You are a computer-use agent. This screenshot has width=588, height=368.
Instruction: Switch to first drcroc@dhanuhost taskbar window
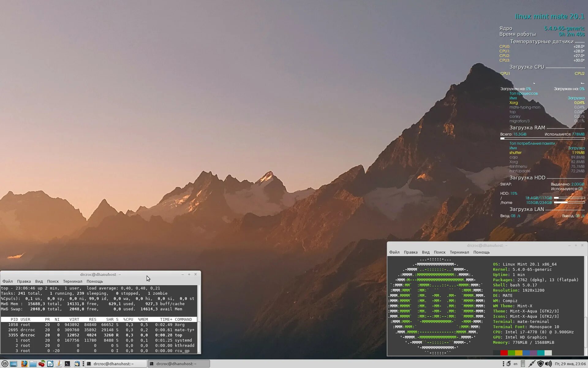pos(115,364)
